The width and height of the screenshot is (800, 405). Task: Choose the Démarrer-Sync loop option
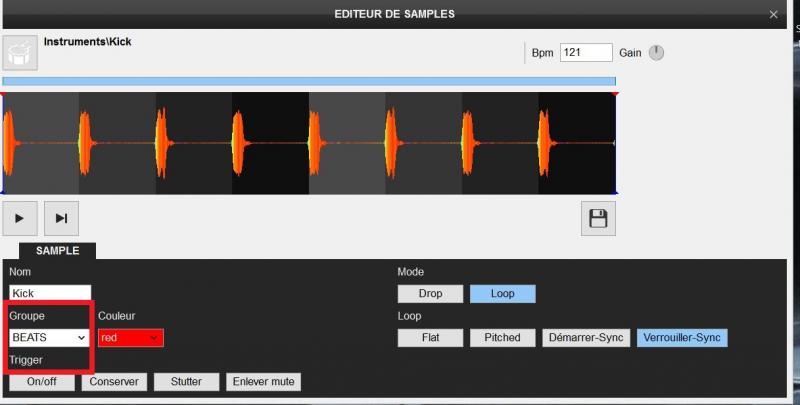tap(586, 338)
